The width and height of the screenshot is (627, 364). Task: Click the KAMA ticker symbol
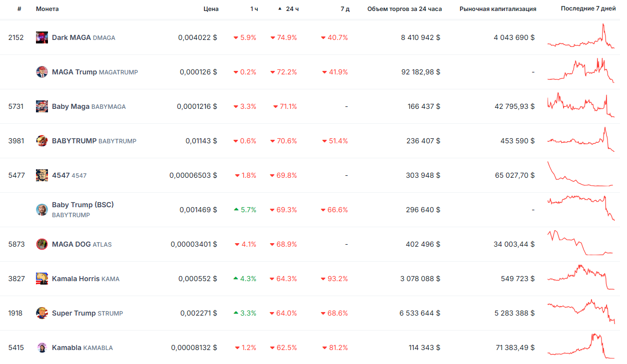pyautogui.click(x=110, y=279)
